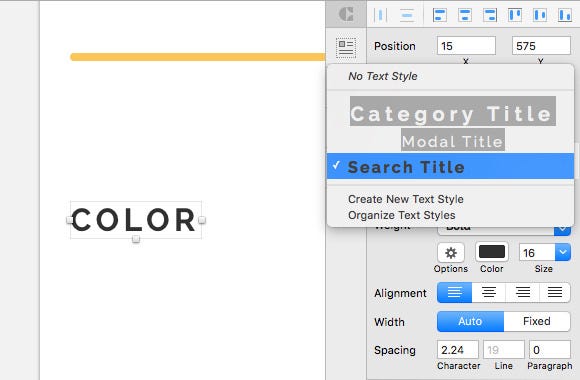Open the font Size dropdown arrow
580x380 pixels.
tap(563, 252)
